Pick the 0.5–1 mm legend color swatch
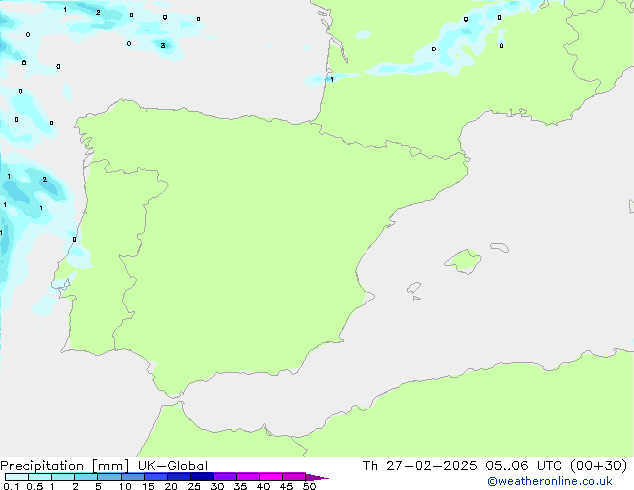The width and height of the screenshot is (634, 490). [40, 477]
